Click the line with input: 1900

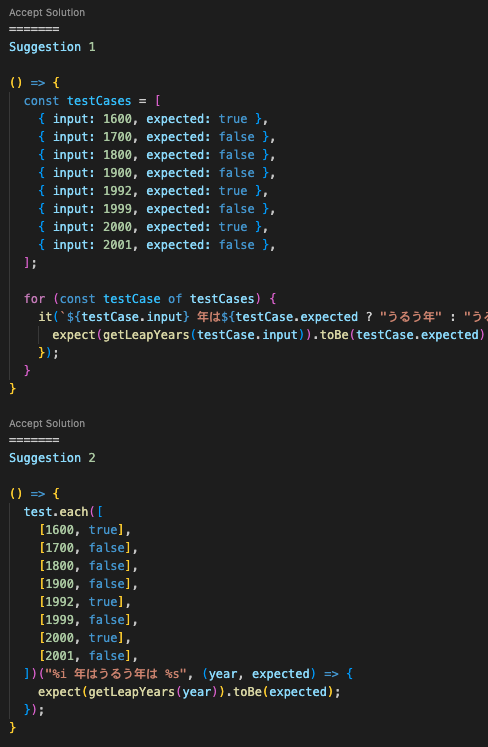(x=156, y=173)
